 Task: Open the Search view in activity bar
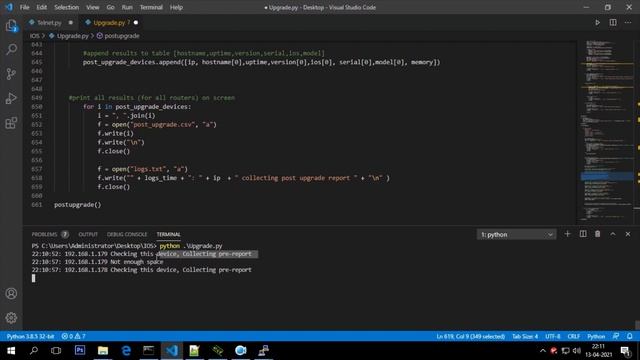tap(11, 50)
